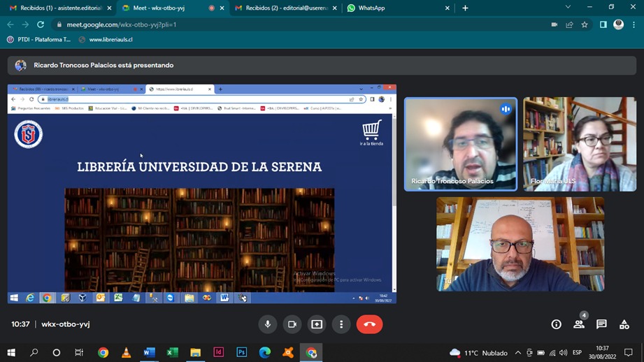Open Photoshop from the taskbar
This screenshot has height=362, width=644.
[241, 353]
